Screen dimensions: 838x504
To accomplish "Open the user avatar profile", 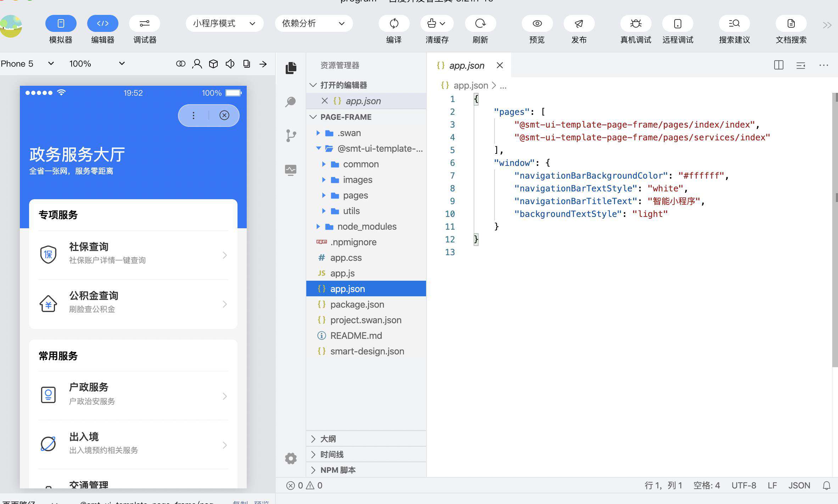I will pos(11,26).
